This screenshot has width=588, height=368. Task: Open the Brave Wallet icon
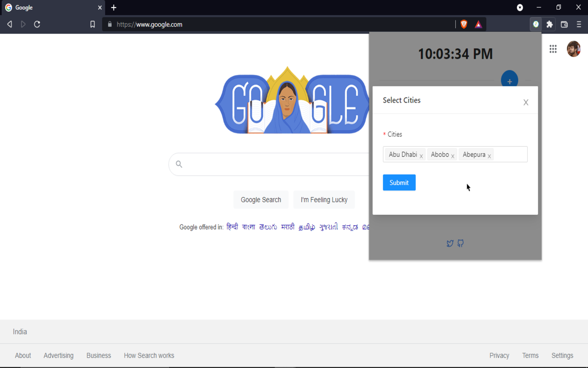pos(564,24)
